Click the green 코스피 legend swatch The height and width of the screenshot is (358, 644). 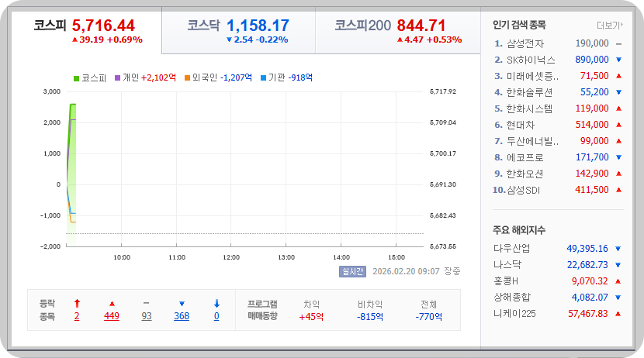click(x=76, y=78)
